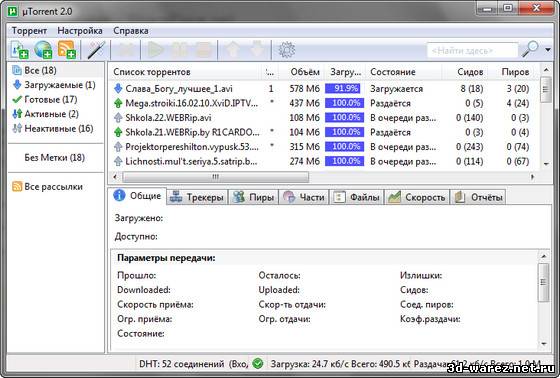Screen dimensions: 560x378
Task: Click the 91.9% progress bar
Action: click(x=344, y=89)
